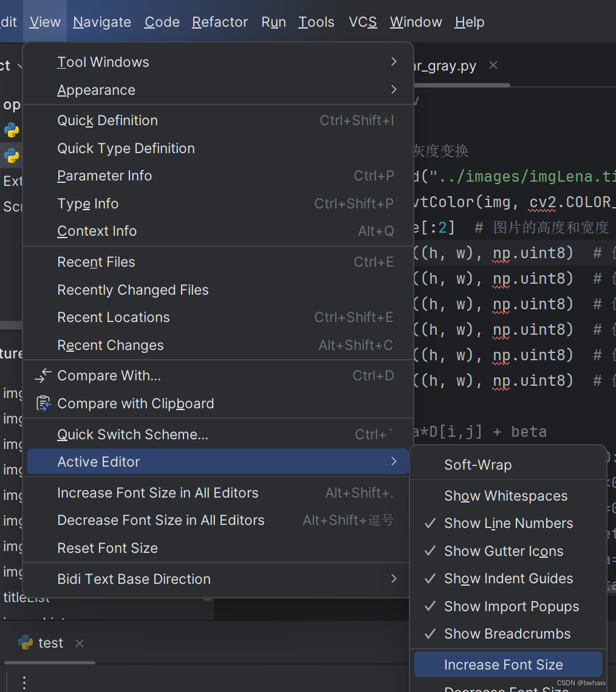Uncheck Show Breadcrumbs
This screenshot has width=616, height=692.
tap(507, 634)
